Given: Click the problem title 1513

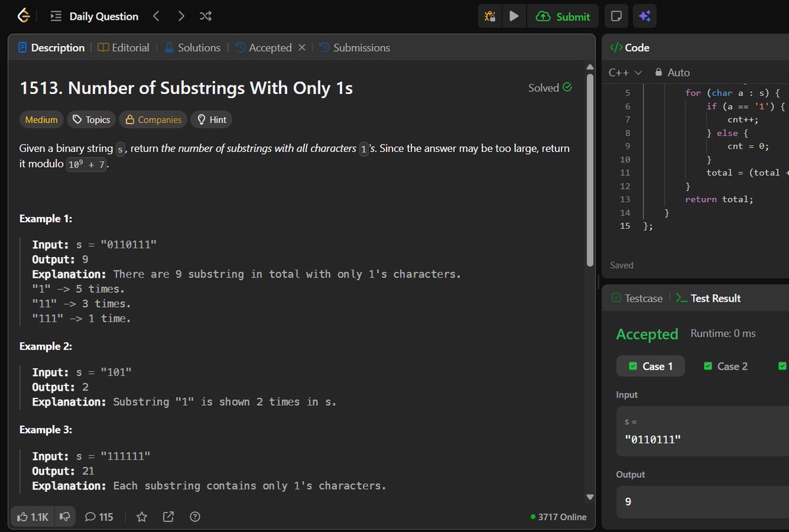Looking at the screenshot, I should coord(186,88).
